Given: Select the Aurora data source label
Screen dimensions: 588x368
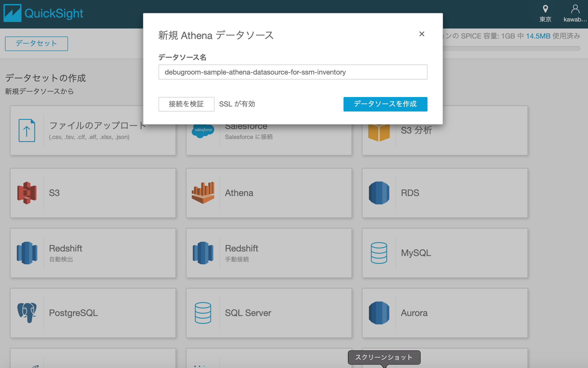Looking at the screenshot, I should pos(414,313).
